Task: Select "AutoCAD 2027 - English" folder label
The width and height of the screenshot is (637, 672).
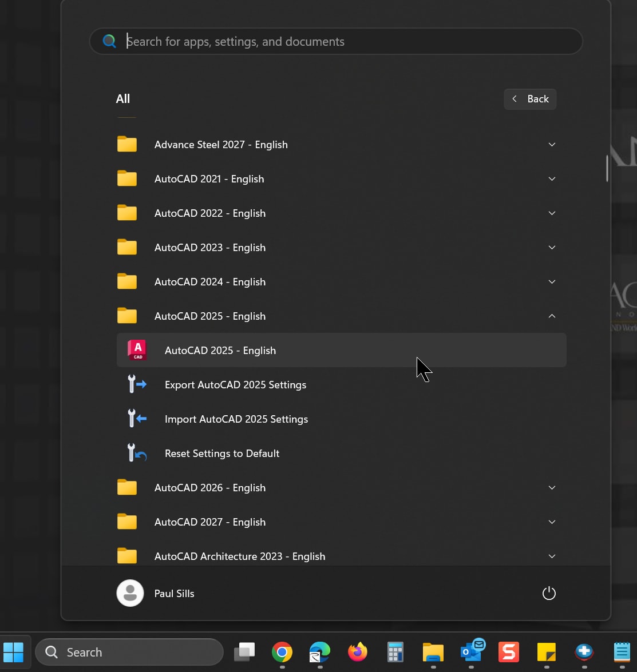Action: point(210,522)
